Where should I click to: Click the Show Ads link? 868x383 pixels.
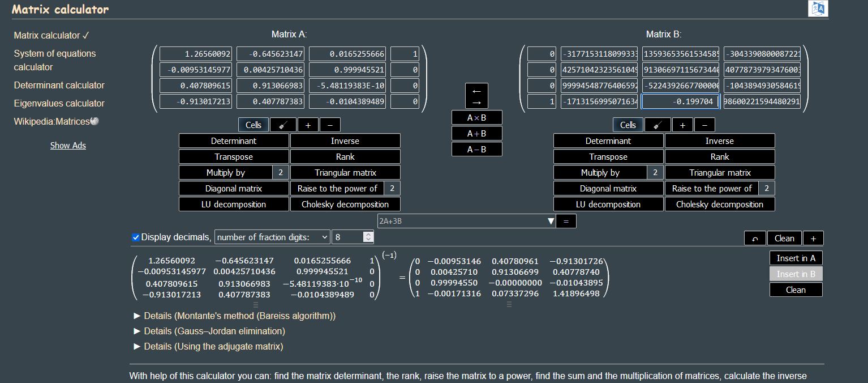[68, 146]
